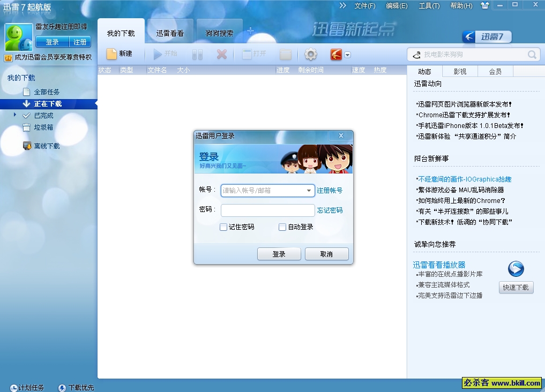Click the 注册帐号 link
The image size is (545, 392).
[330, 191]
